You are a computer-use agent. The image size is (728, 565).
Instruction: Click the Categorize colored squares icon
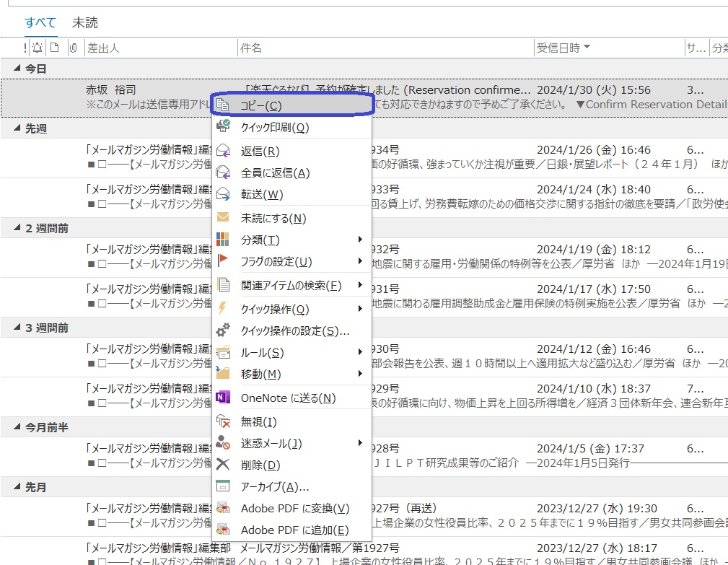[223, 240]
